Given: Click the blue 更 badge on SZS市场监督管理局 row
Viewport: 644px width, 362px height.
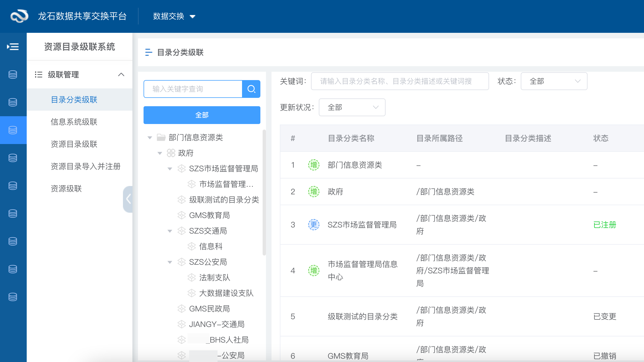Looking at the screenshot, I should point(313,225).
